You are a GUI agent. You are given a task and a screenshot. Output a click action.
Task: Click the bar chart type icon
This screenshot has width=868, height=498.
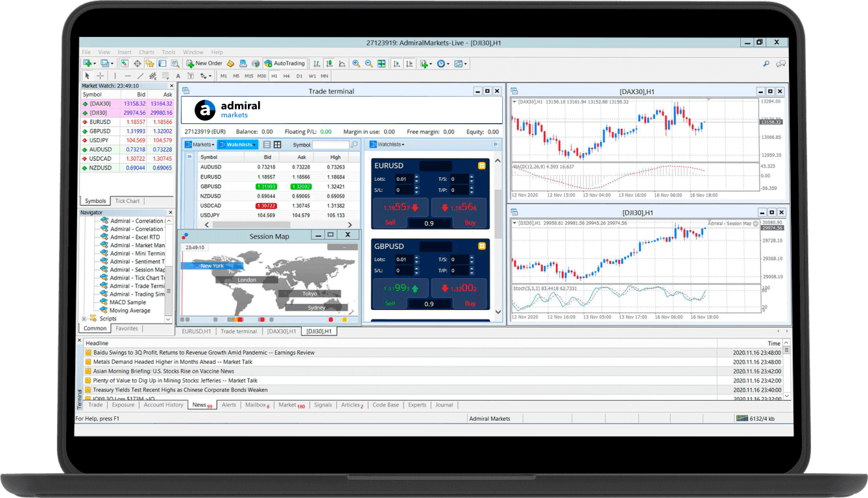point(316,64)
